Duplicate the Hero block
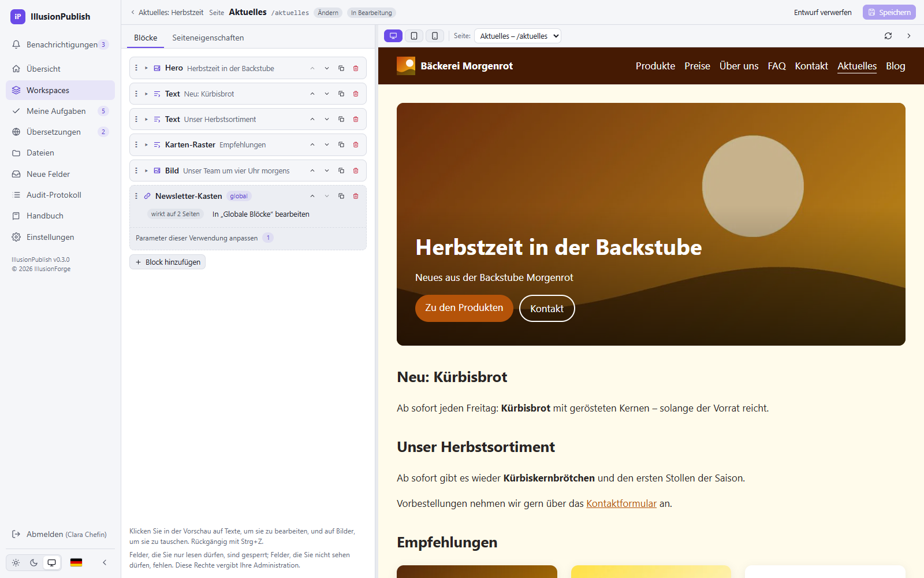This screenshot has width=924, height=578. click(341, 68)
